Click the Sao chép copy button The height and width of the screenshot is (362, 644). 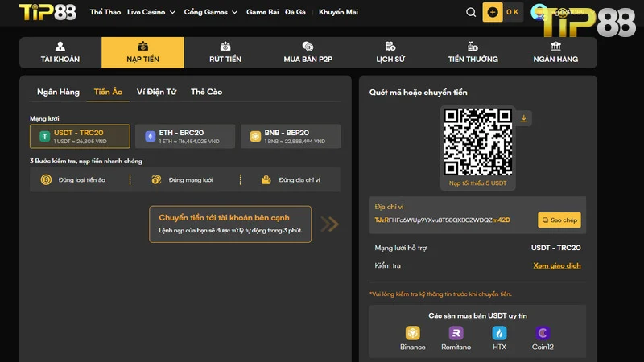coord(559,220)
